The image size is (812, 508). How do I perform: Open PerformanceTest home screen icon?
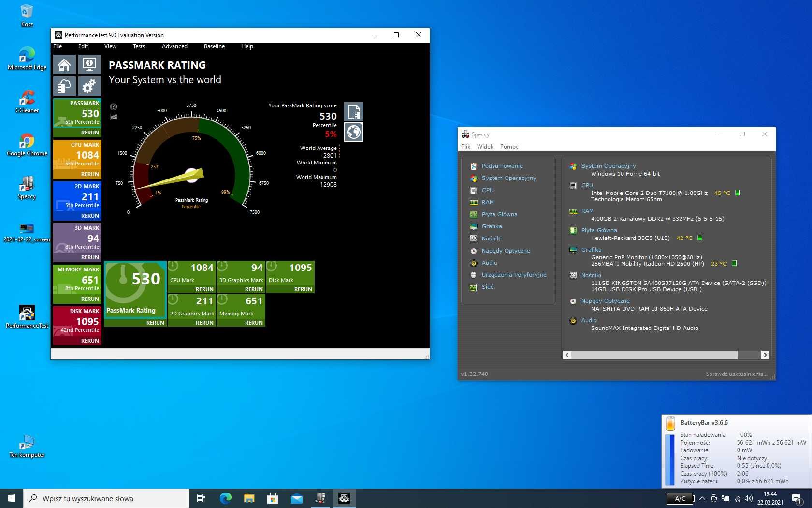pos(64,64)
